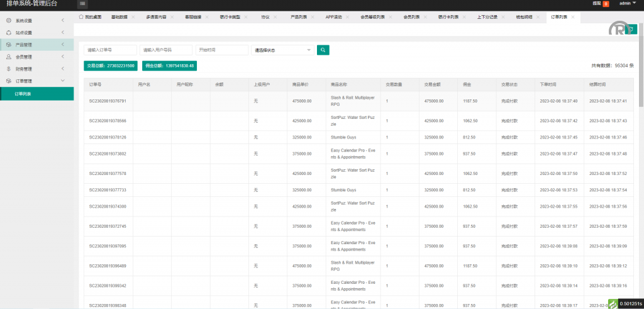This screenshot has width=644, height=309.
Task: Click the 请输入订单号 input field
Action: (110, 50)
